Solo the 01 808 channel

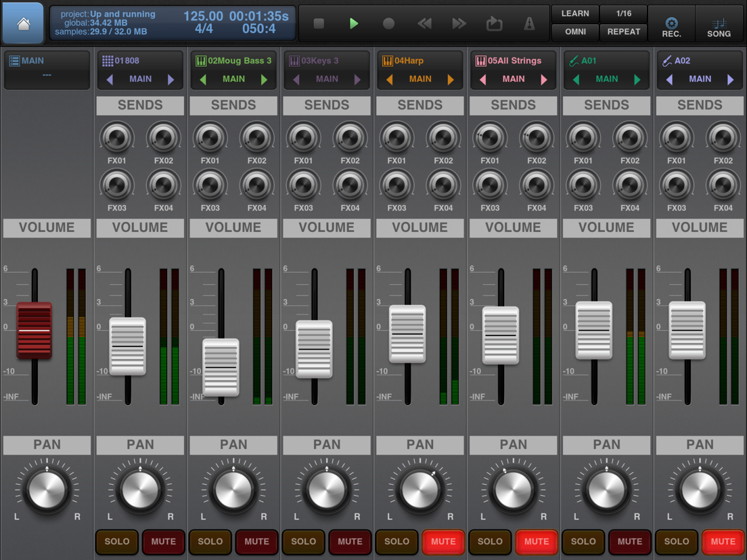pyautogui.click(x=117, y=542)
